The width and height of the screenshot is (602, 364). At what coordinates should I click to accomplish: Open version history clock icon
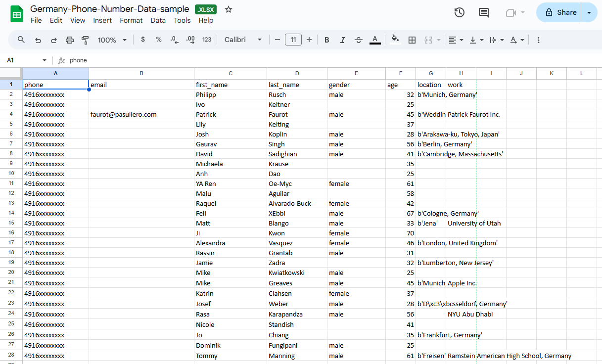(x=460, y=13)
